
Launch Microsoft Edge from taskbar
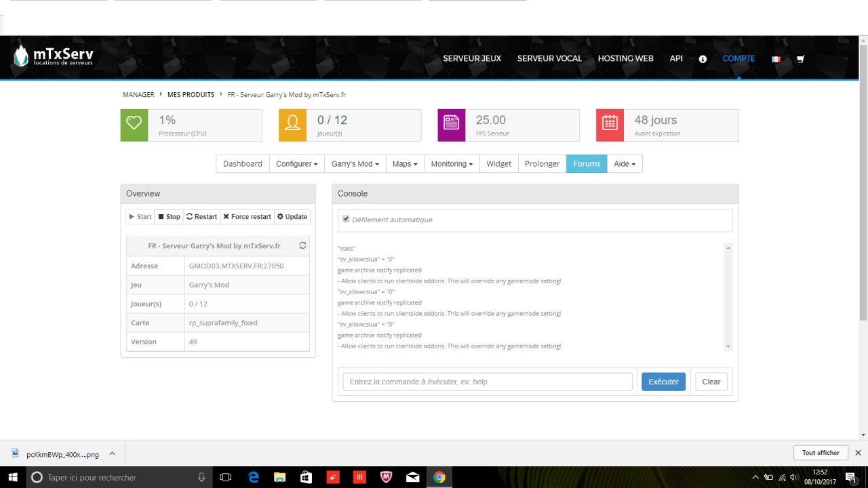point(254,477)
